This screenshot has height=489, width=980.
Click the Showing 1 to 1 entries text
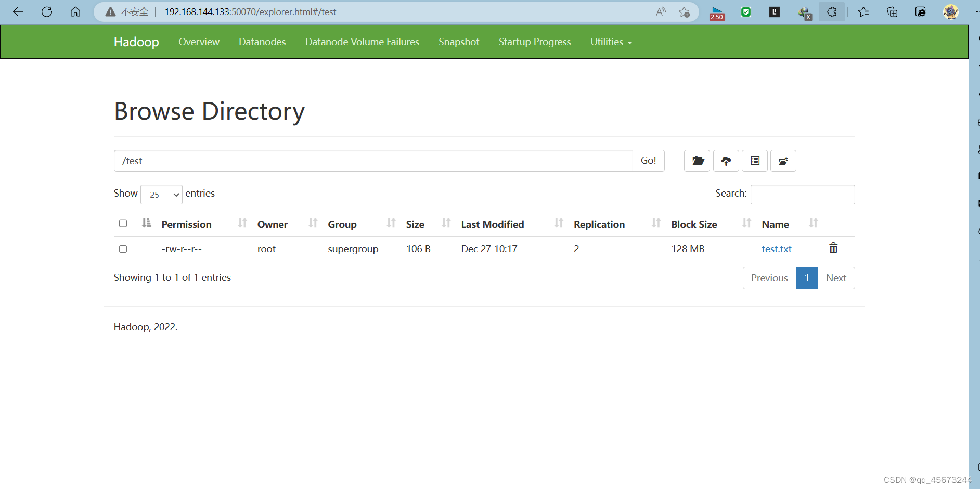click(x=172, y=277)
